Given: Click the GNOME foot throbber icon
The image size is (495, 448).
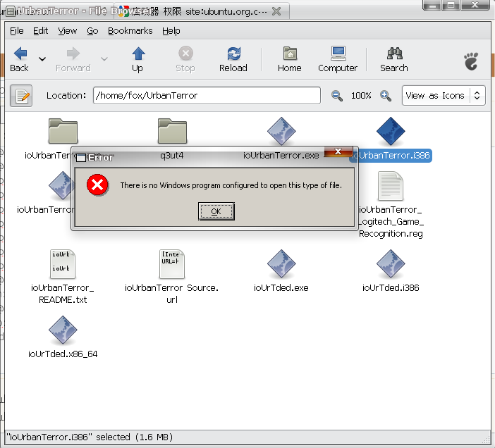Looking at the screenshot, I should click(471, 61).
